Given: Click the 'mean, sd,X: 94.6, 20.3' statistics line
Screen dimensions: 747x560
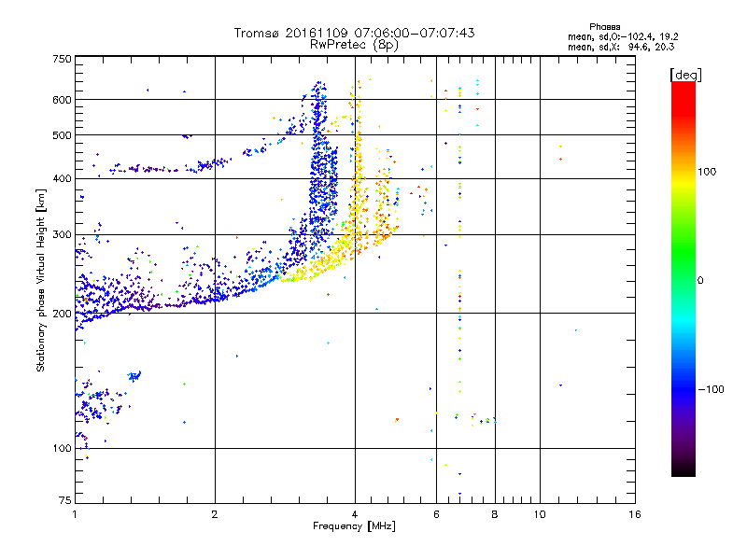Looking at the screenshot, I should pos(621,47).
